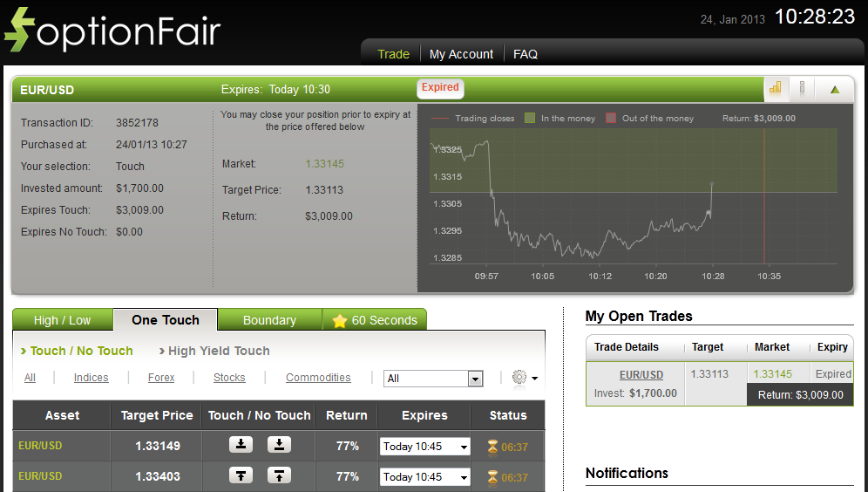The width and height of the screenshot is (868, 492).
Task: Click left up-arrow button for 1.33403 row
Action: pos(241,475)
